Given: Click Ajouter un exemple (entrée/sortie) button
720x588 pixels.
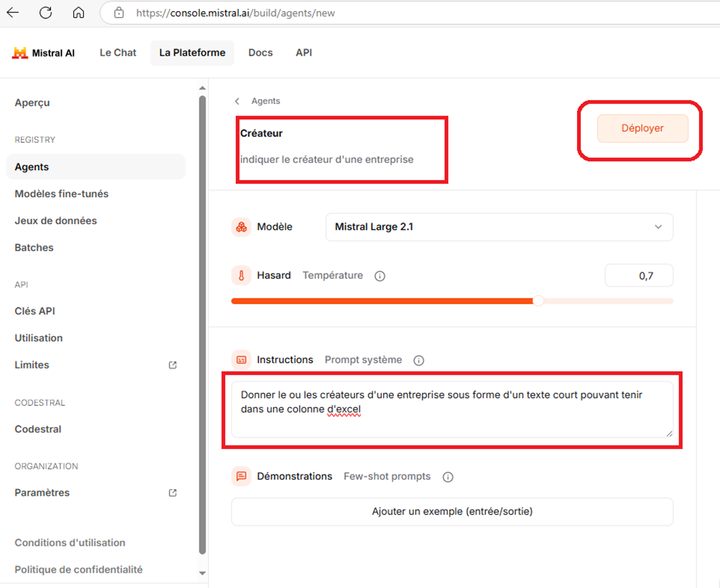Looking at the screenshot, I should tap(452, 511).
